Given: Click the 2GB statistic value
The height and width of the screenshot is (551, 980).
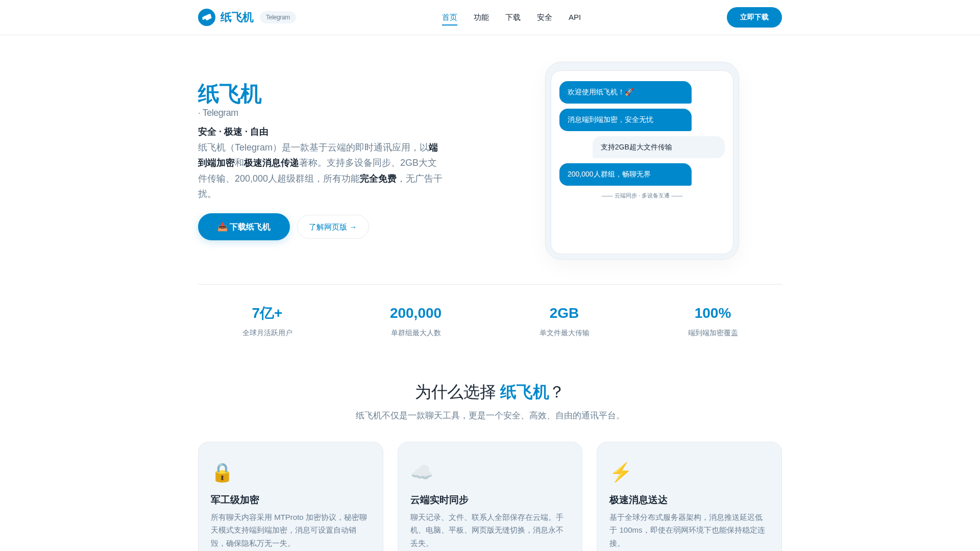Looking at the screenshot, I should (x=564, y=313).
